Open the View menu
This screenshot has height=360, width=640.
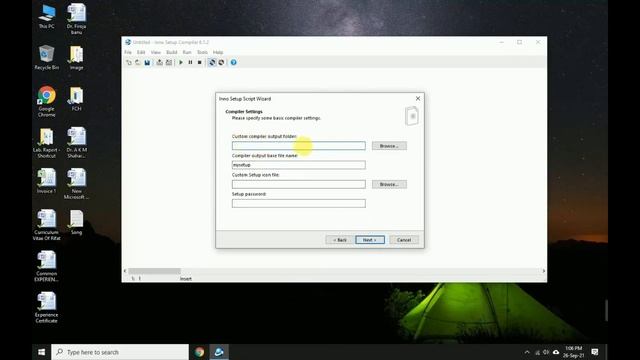coord(156,52)
